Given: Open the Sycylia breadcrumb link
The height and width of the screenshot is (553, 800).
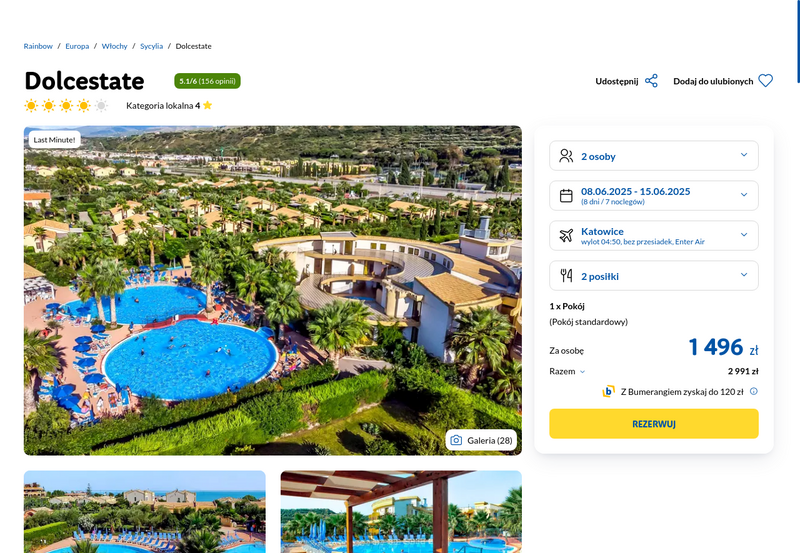Looking at the screenshot, I should [152, 46].
